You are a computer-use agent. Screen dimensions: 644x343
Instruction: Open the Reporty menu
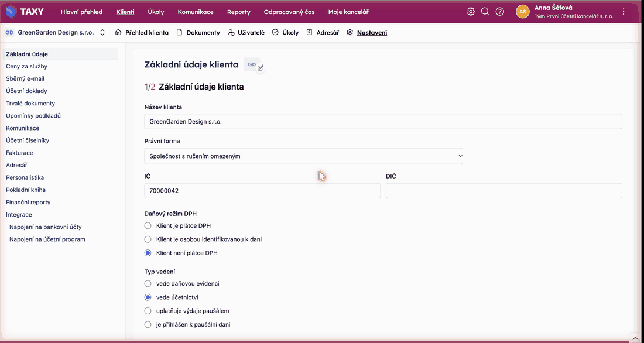[x=239, y=12]
